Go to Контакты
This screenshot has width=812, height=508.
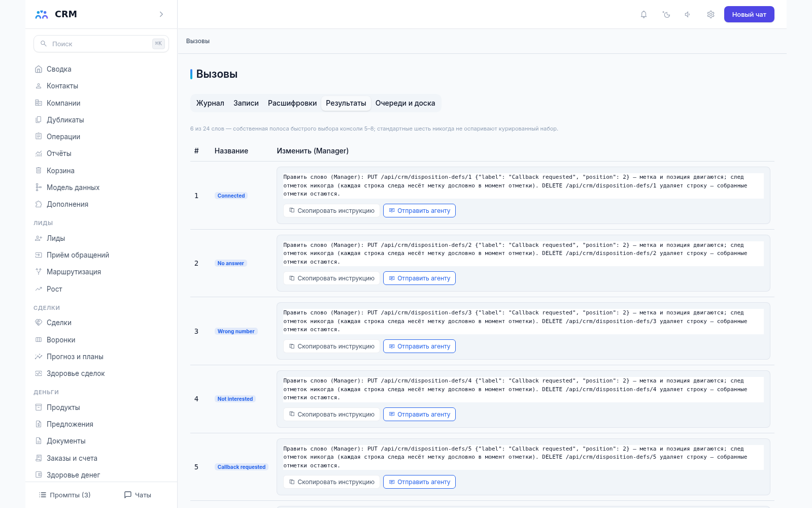[x=101, y=86]
